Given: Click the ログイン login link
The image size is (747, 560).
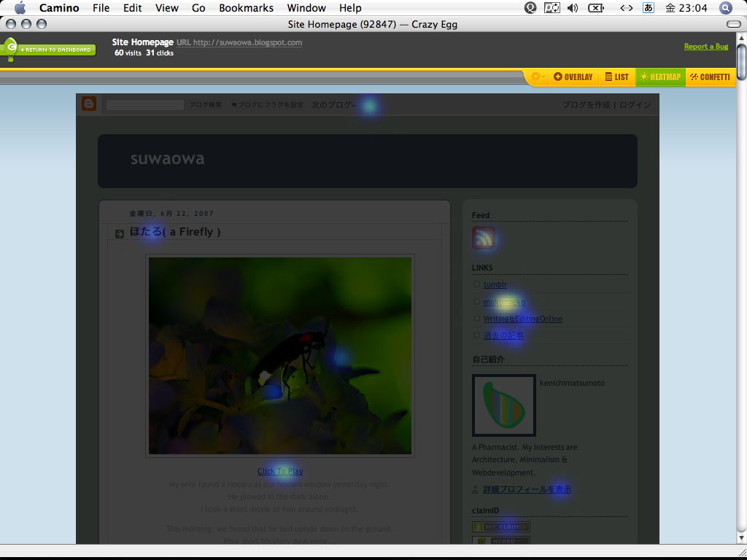Looking at the screenshot, I should click(x=635, y=105).
